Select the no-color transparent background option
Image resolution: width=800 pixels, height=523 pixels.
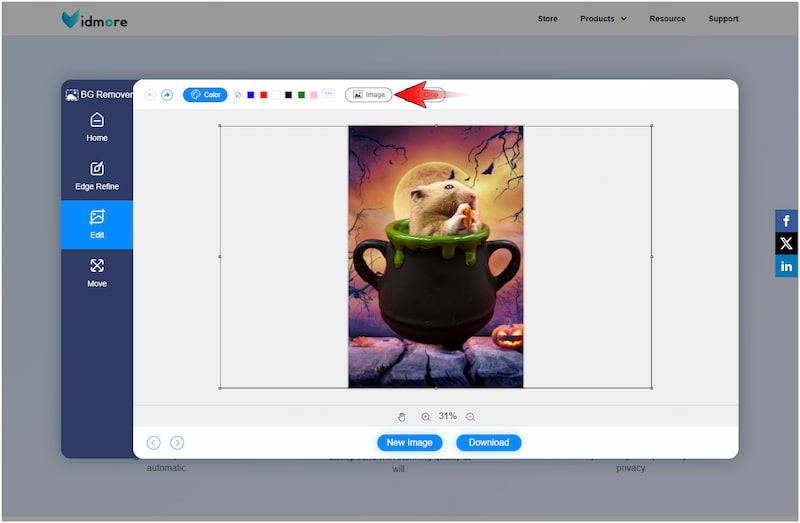[238, 95]
